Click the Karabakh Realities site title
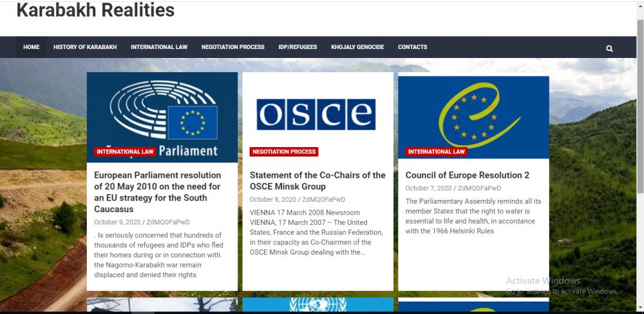Viewport: 644px width, 314px height. pos(95,10)
